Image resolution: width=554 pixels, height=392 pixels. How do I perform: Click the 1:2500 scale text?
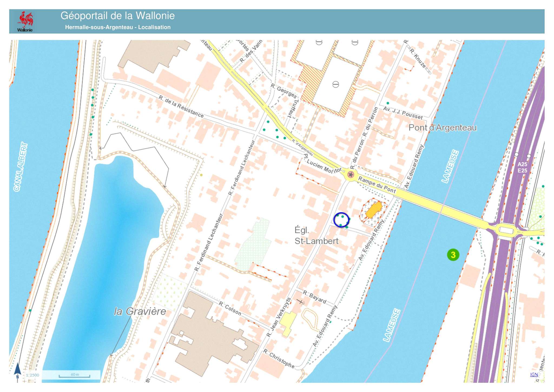[33, 375]
